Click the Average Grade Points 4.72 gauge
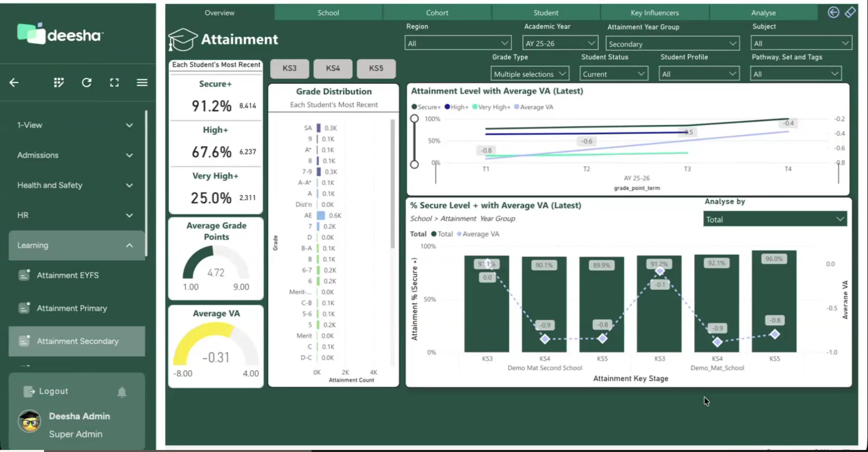 point(216,263)
